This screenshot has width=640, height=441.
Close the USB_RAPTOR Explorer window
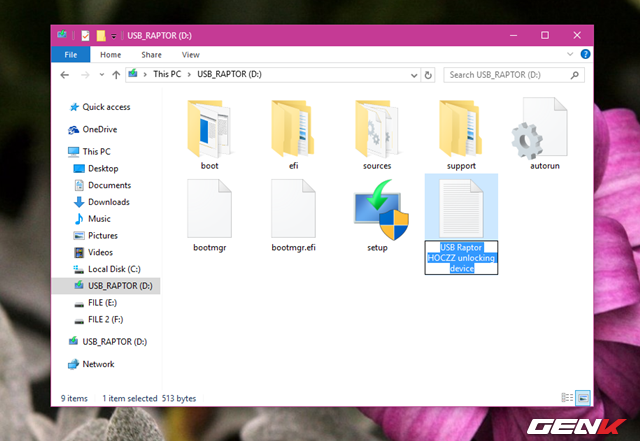(577, 36)
